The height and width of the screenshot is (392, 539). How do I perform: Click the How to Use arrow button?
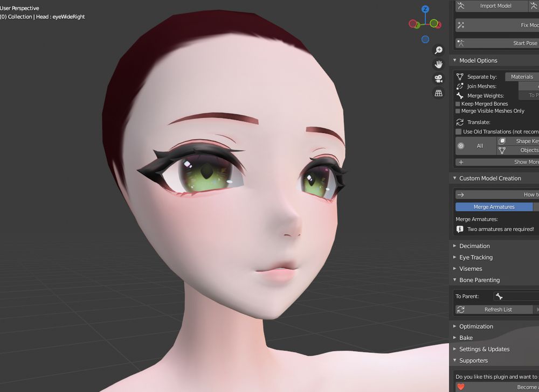(497, 194)
